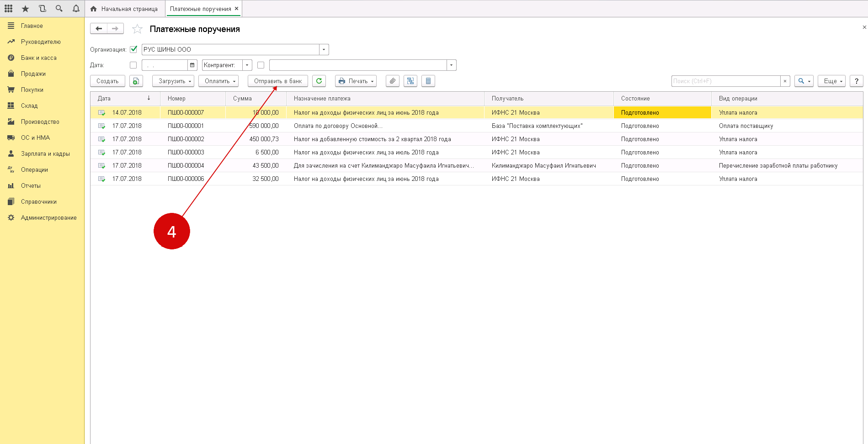Expand the Организация dropdown list
This screenshot has height=444, width=868.
point(324,49)
